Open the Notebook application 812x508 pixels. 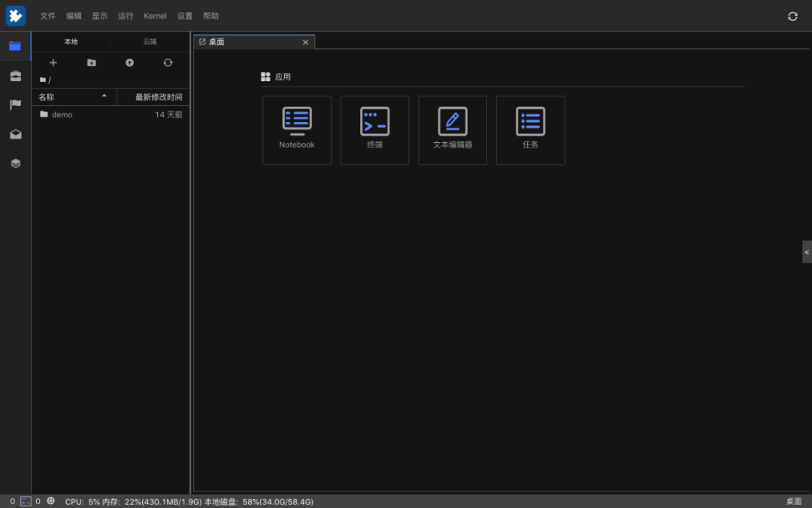click(297, 130)
